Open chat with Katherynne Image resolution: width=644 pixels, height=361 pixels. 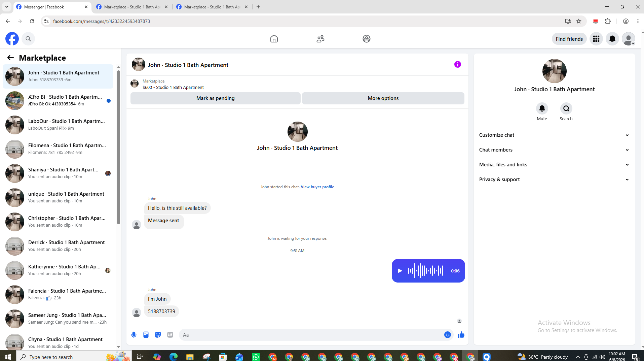click(x=58, y=270)
